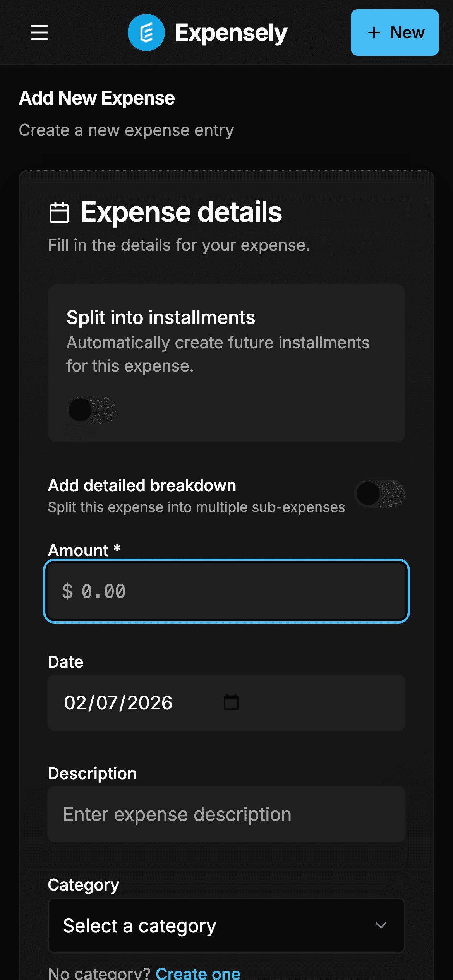This screenshot has height=980, width=453.
Task: Click the Expense details card heading
Action: tap(181, 212)
